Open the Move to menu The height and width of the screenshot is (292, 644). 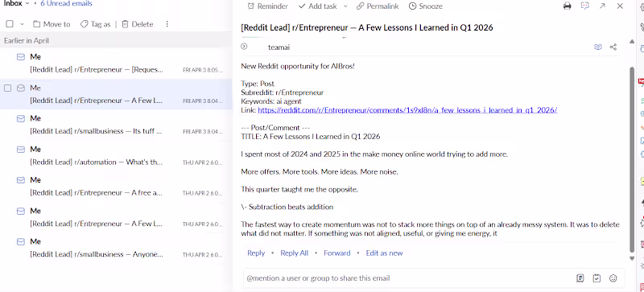pos(52,24)
